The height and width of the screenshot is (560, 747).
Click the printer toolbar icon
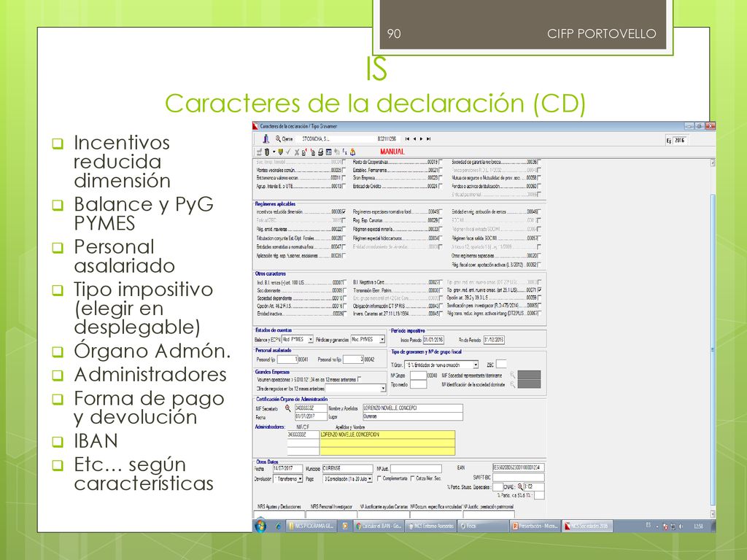tap(321, 152)
